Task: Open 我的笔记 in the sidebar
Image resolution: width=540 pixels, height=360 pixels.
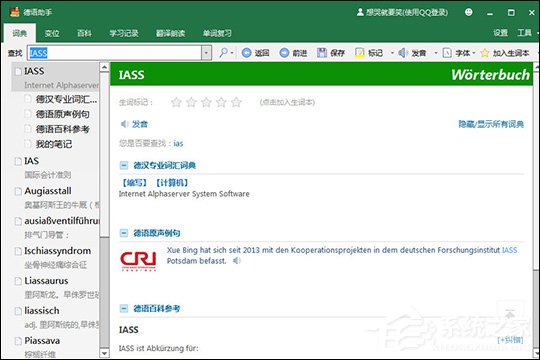Action: coord(54,144)
